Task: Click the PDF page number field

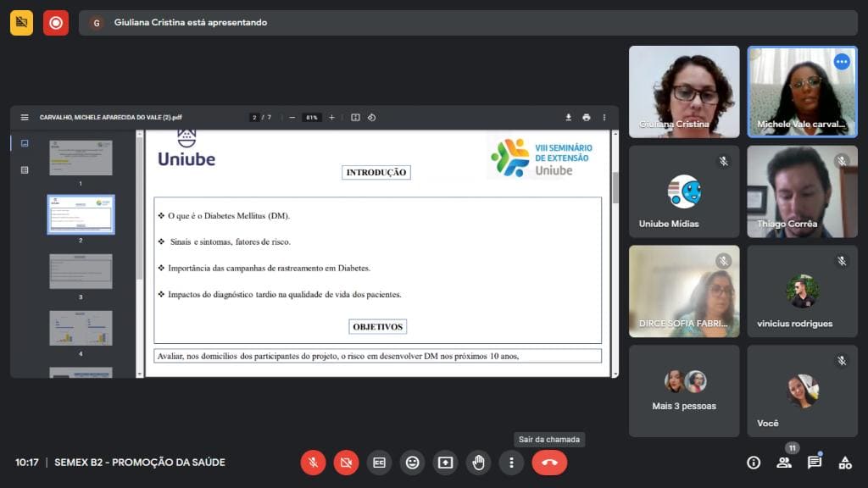Action: click(254, 117)
